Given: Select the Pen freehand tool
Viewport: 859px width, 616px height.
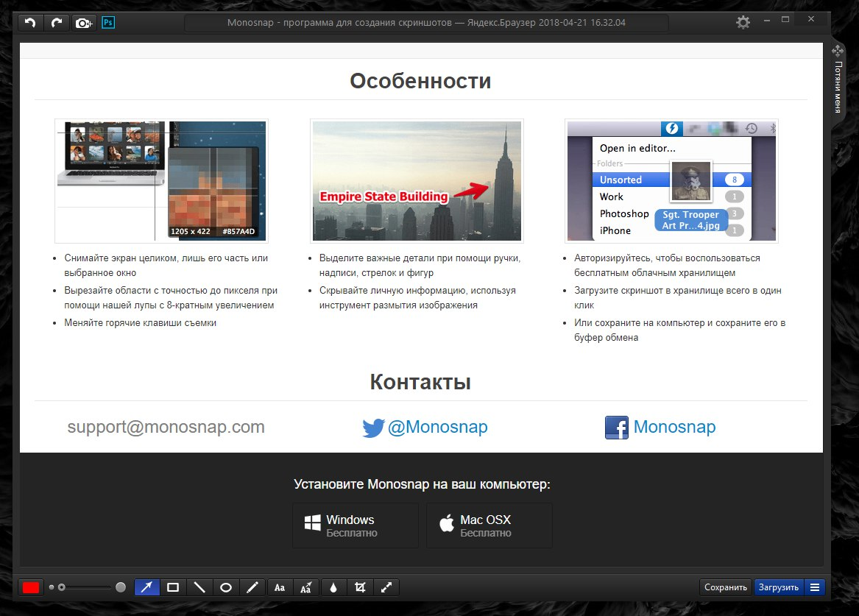Looking at the screenshot, I should pyautogui.click(x=252, y=587).
